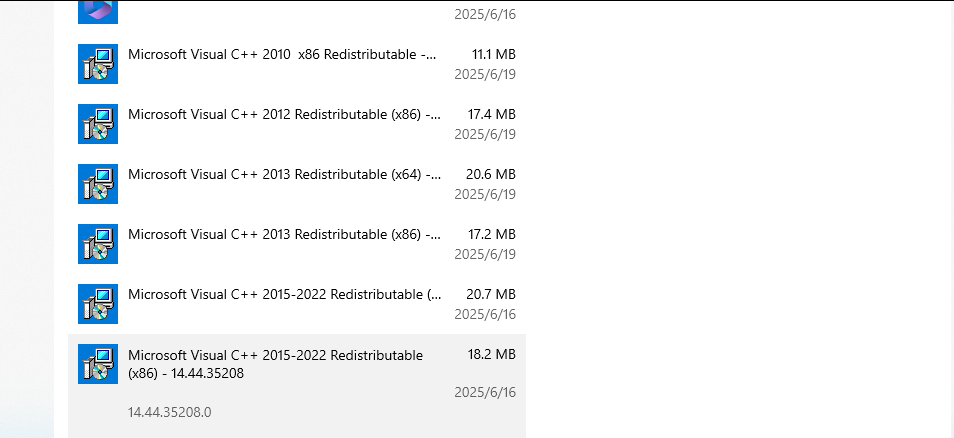Click the Visual C++ 2012 Redistributable installer icon
Image resolution: width=954 pixels, height=438 pixels.
click(x=98, y=124)
